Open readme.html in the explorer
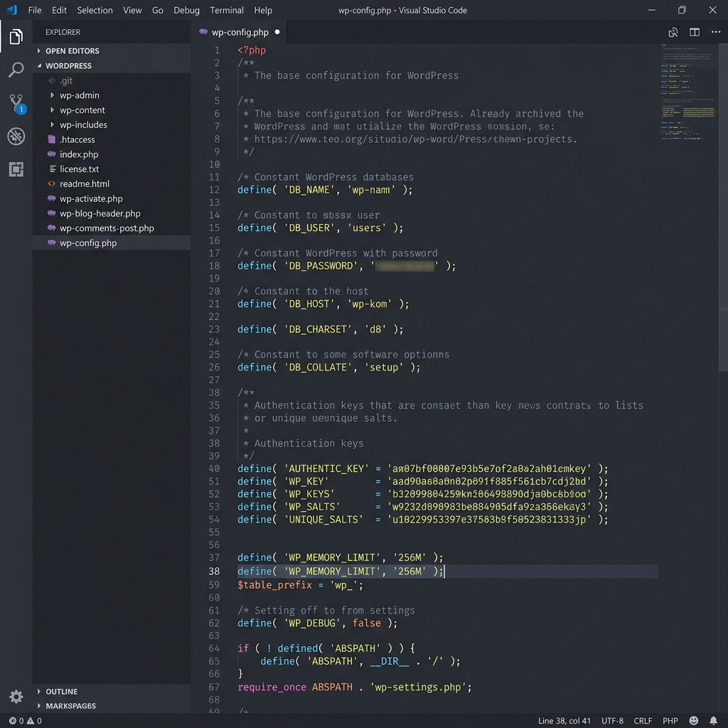728x728 pixels. coord(112,184)
